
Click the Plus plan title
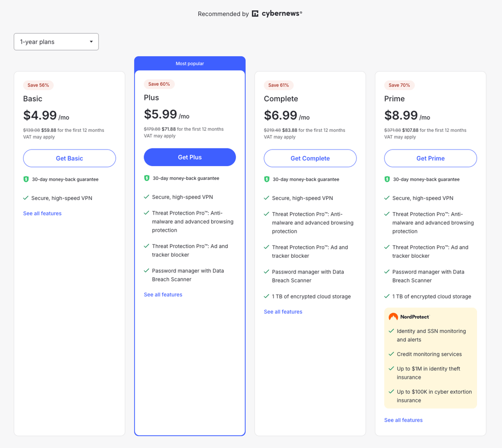[x=151, y=98]
